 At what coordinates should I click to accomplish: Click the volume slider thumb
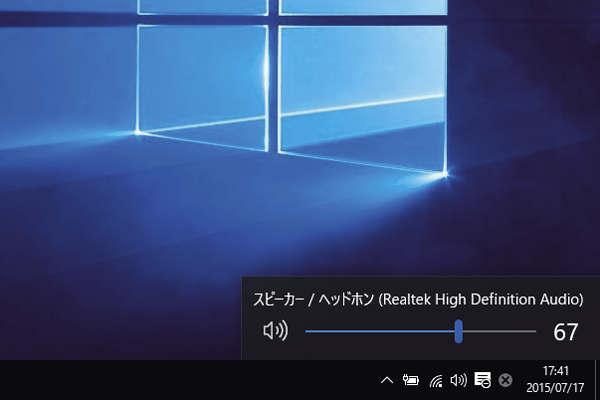(x=458, y=331)
